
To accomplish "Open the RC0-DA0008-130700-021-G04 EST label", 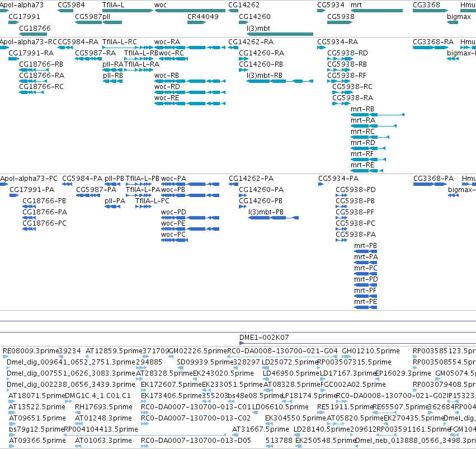I will (282, 351).
